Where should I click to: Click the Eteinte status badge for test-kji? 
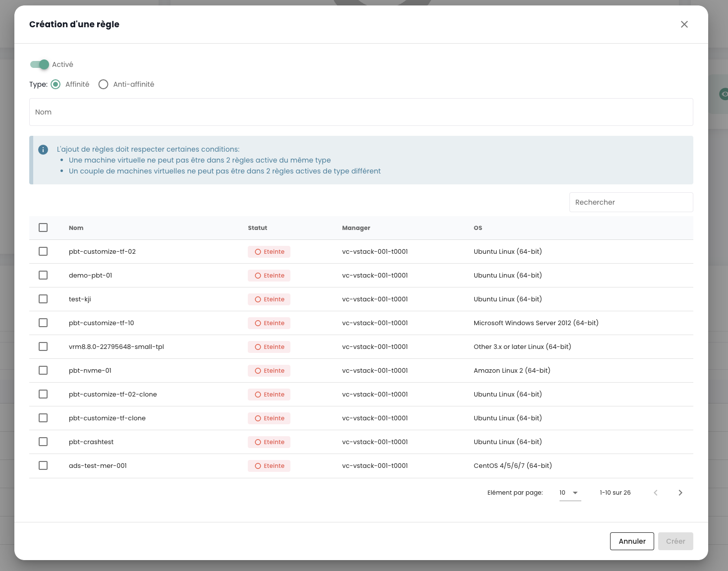(269, 299)
